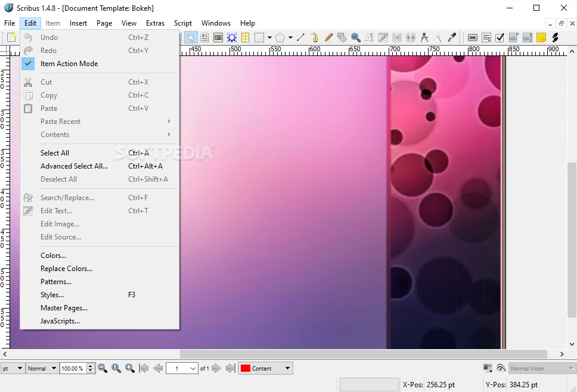Insert a PDF check box
The width and height of the screenshot is (577, 392).
pos(500,38)
